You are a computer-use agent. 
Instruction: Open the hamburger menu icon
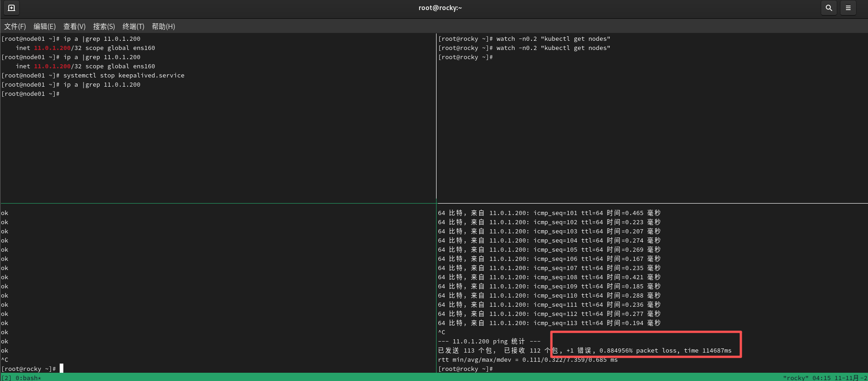pos(848,8)
